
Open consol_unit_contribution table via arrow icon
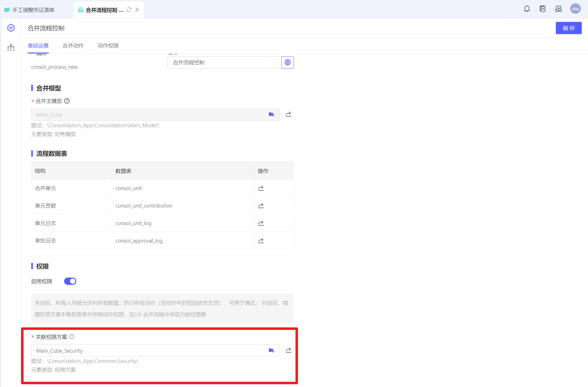pos(261,206)
